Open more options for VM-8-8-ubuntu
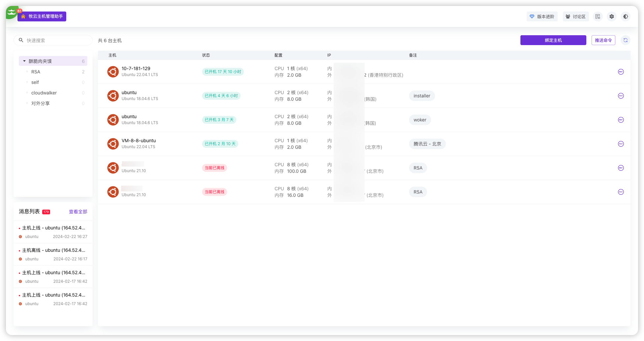The image size is (644, 341). pyautogui.click(x=621, y=144)
